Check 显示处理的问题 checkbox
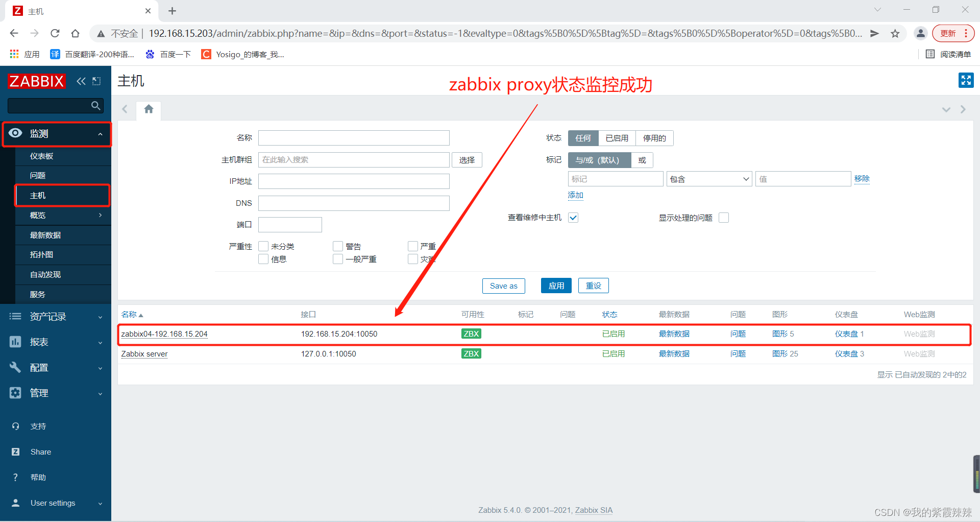 click(x=723, y=218)
